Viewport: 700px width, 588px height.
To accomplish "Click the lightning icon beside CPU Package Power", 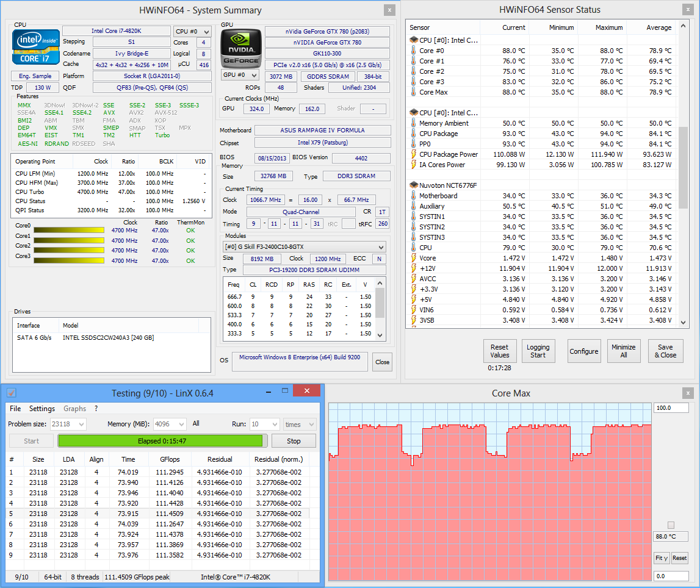I will point(413,154).
